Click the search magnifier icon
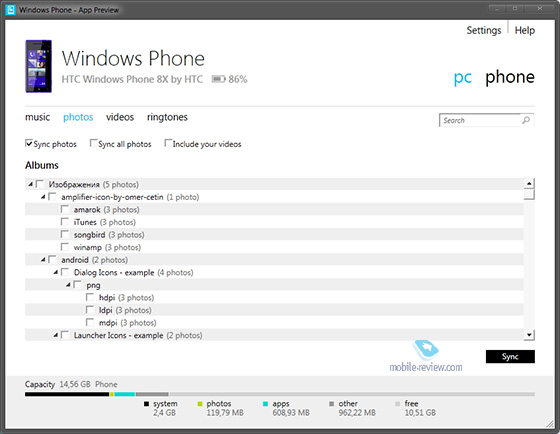560x434 pixels. click(526, 120)
